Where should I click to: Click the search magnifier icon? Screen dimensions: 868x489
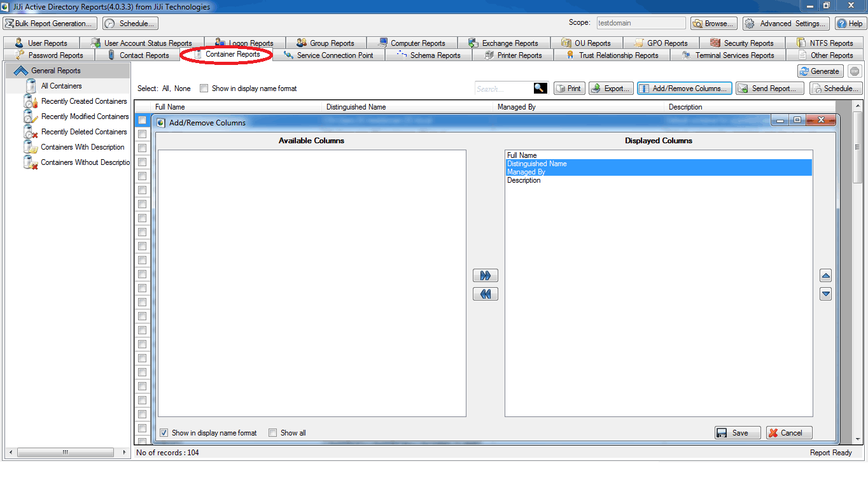[540, 89]
